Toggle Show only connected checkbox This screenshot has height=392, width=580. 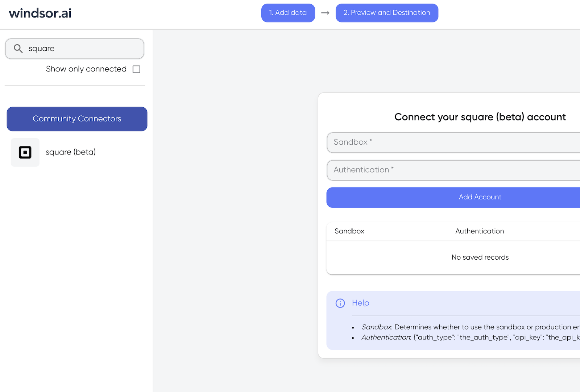tap(136, 69)
